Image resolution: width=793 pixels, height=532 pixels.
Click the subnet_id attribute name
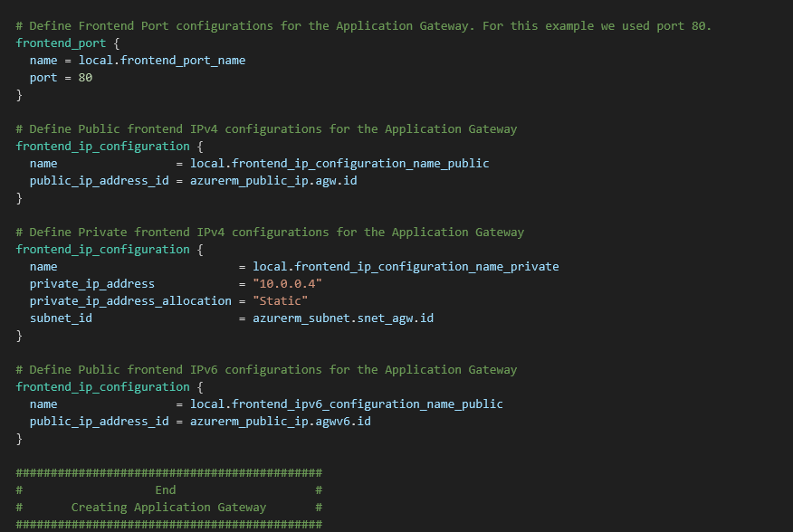[x=61, y=318]
